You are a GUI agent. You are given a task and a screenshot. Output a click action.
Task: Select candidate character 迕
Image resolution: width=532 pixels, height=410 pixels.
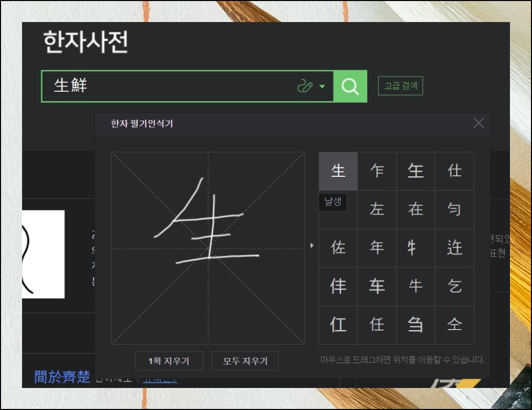click(455, 248)
